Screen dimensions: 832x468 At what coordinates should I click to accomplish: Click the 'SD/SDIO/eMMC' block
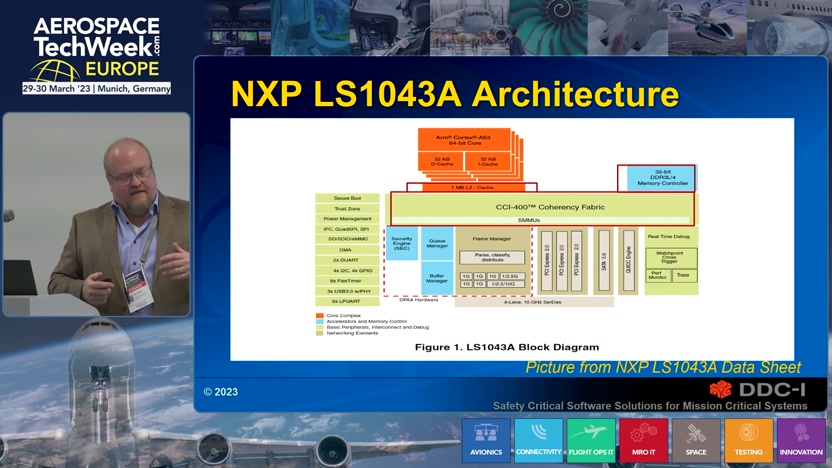348,239
